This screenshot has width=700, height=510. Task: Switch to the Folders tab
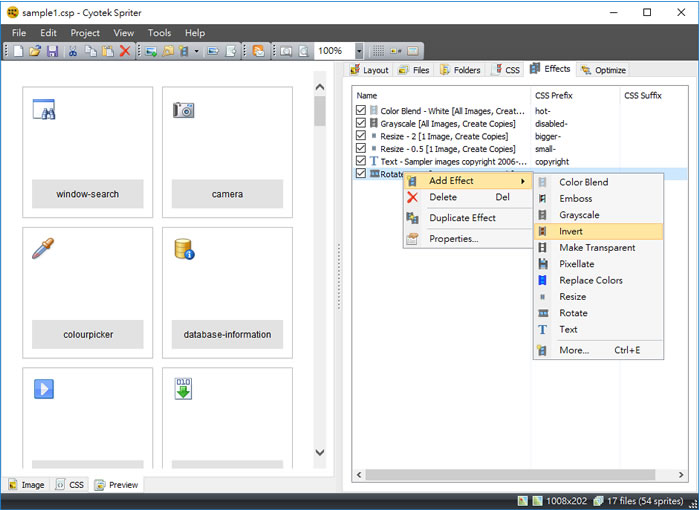pos(460,70)
